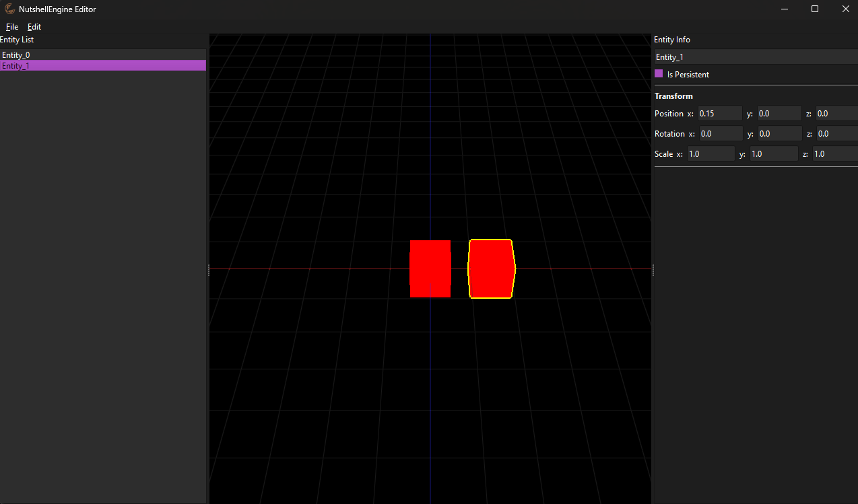Select Entity_0 in the Entity List

click(x=103, y=55)
